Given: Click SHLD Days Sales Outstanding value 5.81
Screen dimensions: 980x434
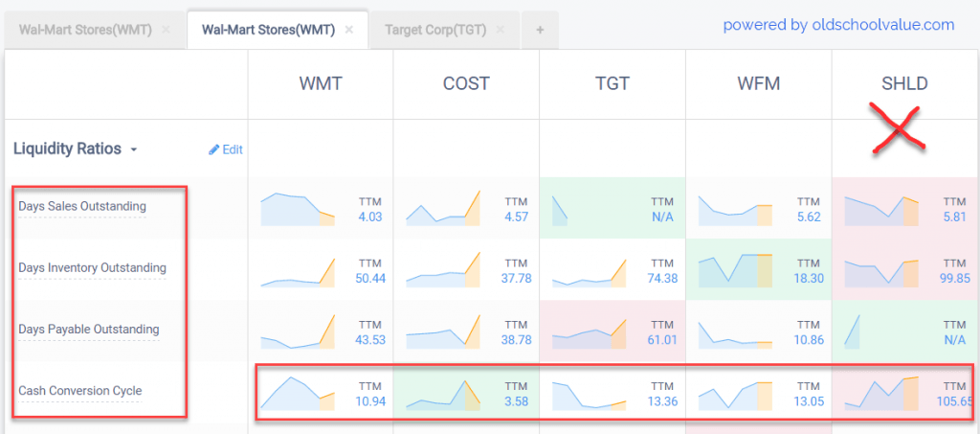Looking at the screenshot, I should [x=954, y=217].
